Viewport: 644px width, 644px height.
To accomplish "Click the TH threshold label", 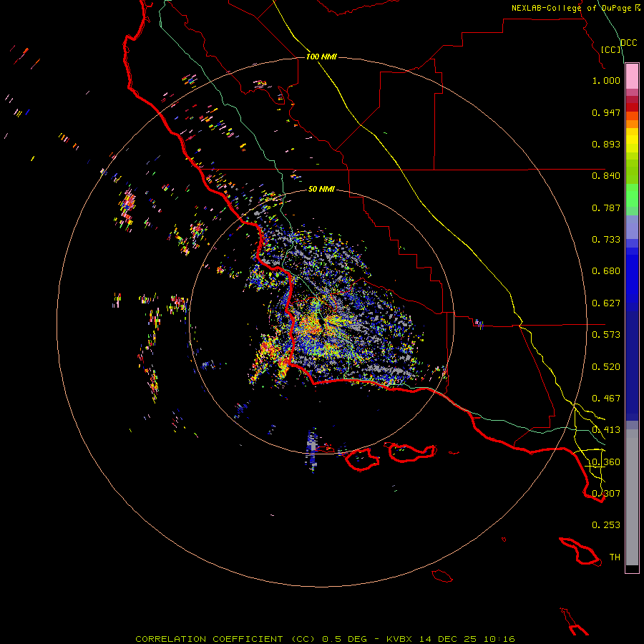I will pos(615,557).
